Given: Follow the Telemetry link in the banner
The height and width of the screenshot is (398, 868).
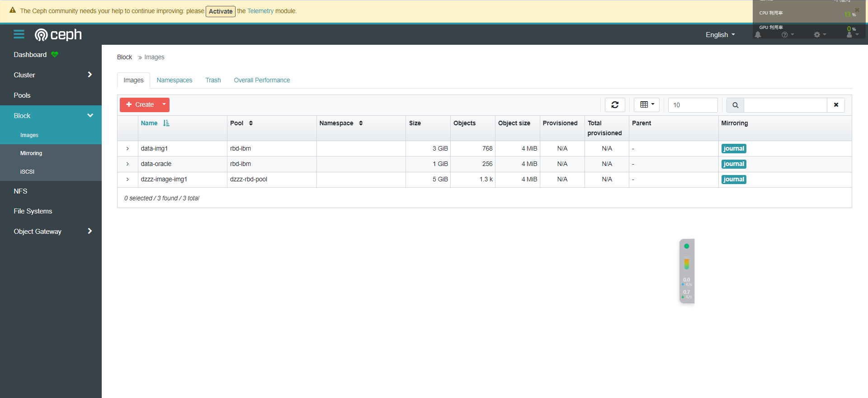Looking at the screenshot, I should click(x=260, y=11).
